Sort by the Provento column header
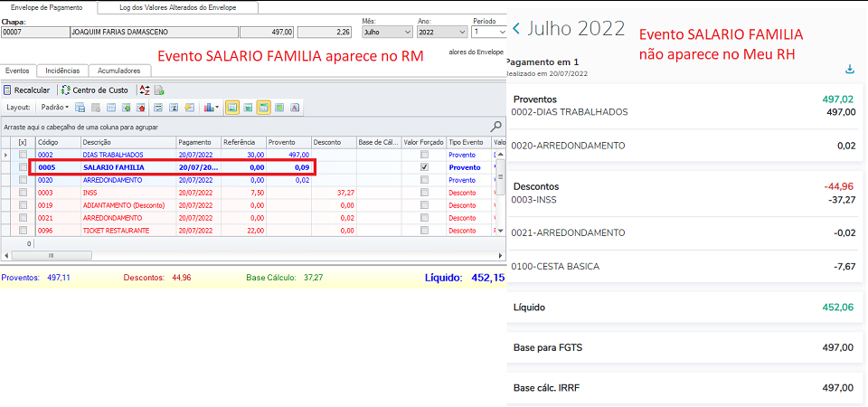 288,142
